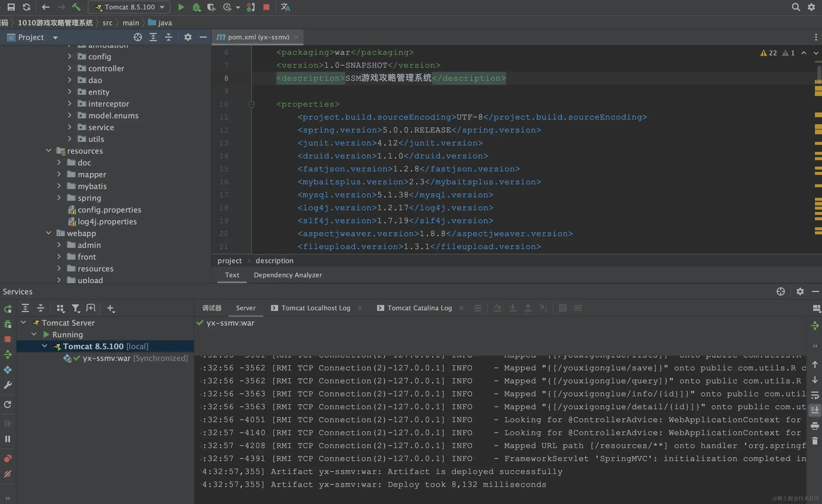The height and width of the screenshot is (504, 822).
Task: Open the Project panel options gear
Action: 188,37
